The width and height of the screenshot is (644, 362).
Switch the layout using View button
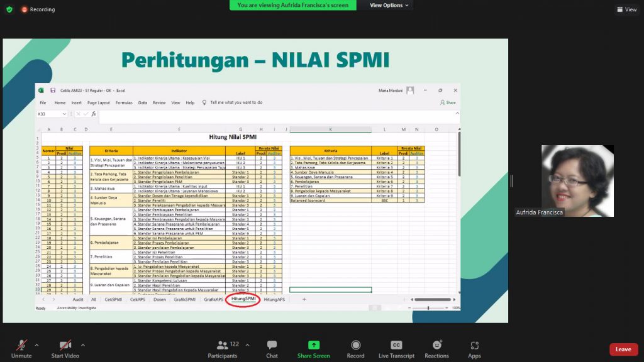coord(626,9)
